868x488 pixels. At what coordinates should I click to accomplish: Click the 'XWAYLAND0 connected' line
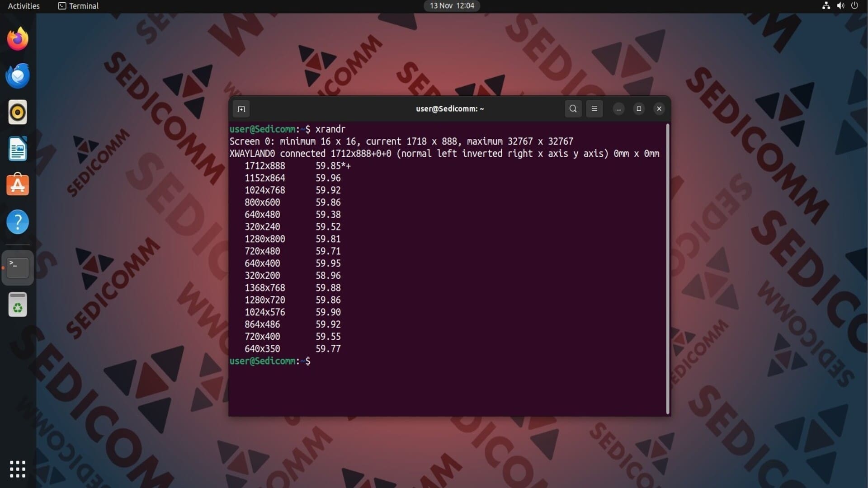point(444,154)
